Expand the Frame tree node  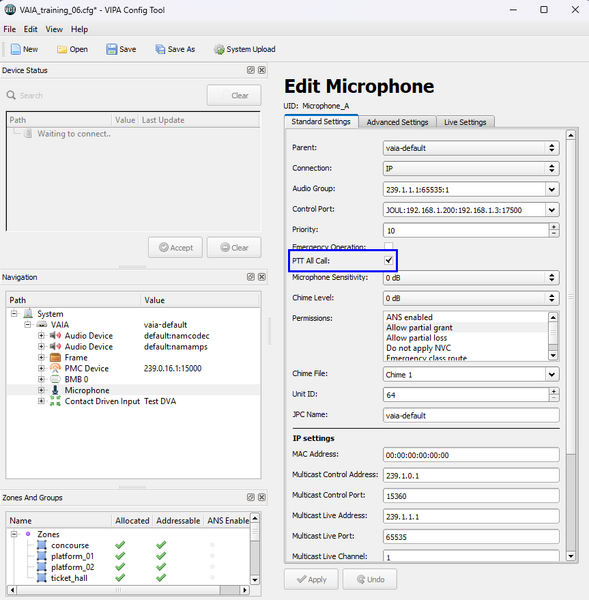click(x=41, y=357)
